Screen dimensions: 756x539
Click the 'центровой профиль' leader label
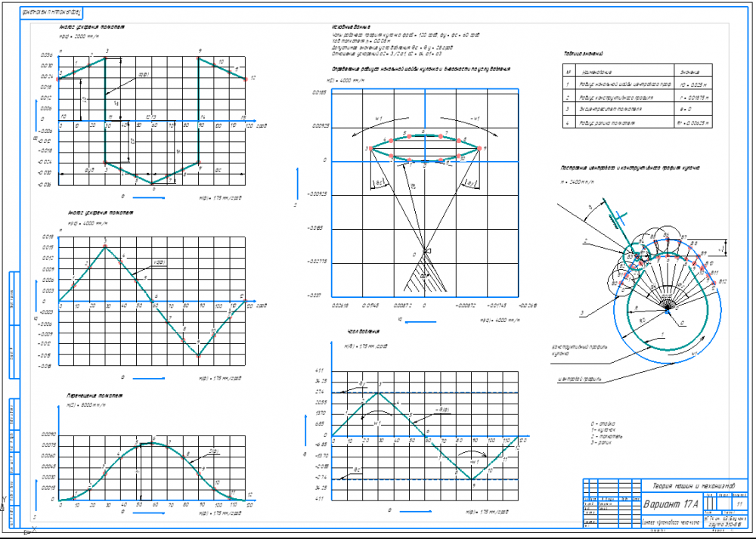click(580, 379)
